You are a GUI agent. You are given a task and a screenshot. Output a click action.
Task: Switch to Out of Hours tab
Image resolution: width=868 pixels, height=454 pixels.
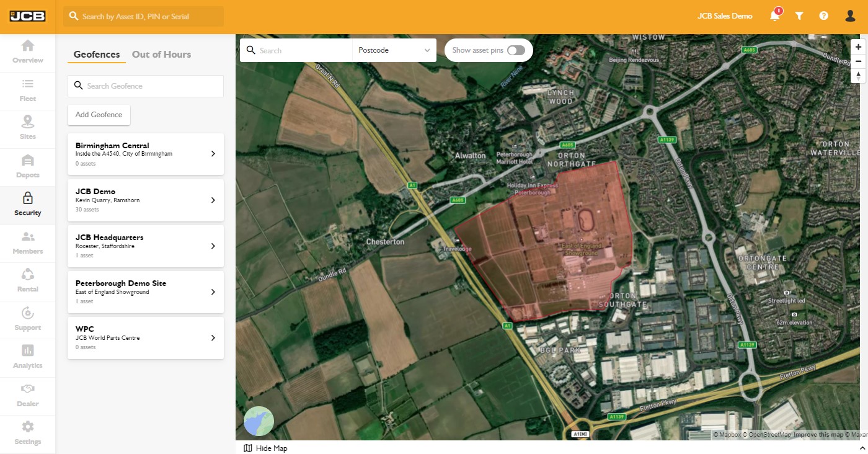click(x=161, y=55)
